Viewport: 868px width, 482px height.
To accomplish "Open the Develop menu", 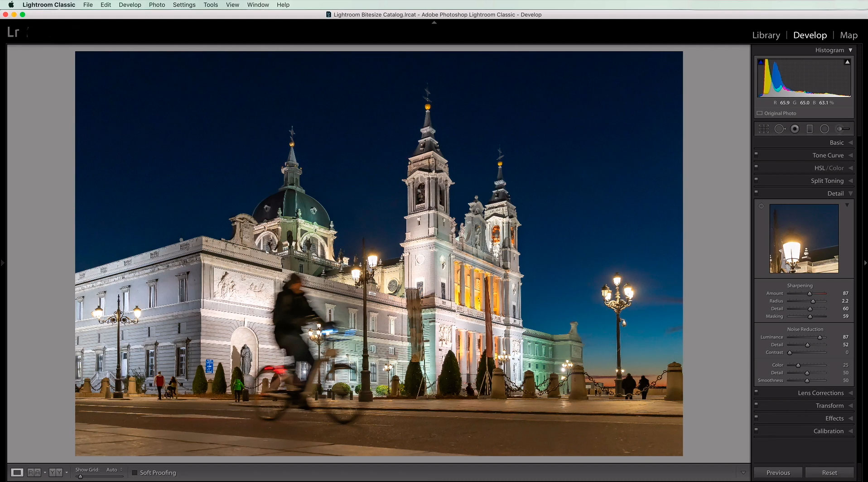I will point(130,5).
